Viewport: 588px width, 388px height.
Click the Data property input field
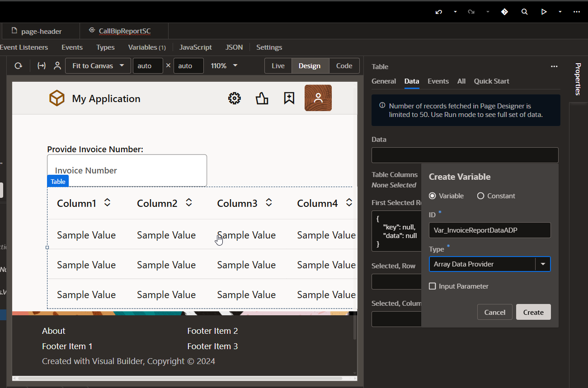tap(465, 155)
